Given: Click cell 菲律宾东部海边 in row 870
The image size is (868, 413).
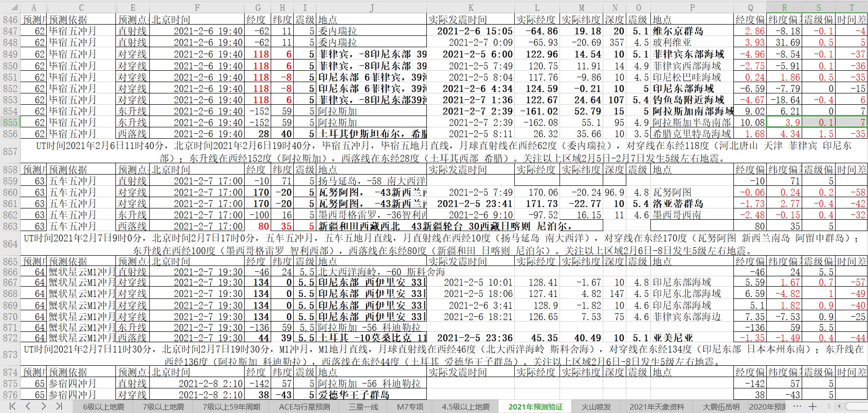Looking at the screenshot, I should pos(692,317).
